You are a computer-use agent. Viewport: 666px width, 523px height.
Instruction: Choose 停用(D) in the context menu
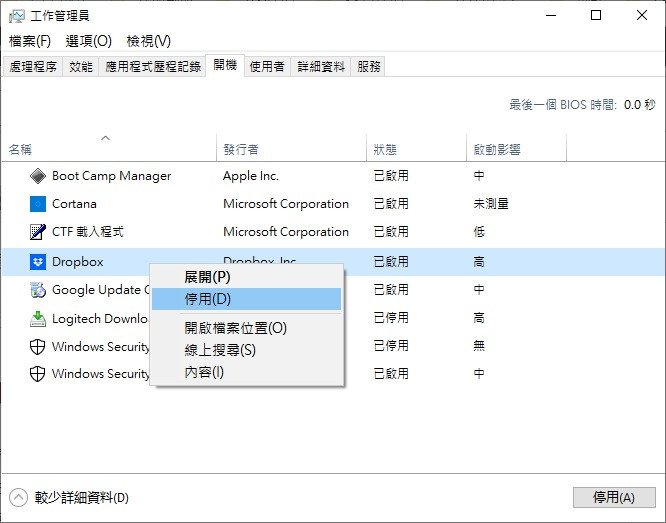coord(246,299)
